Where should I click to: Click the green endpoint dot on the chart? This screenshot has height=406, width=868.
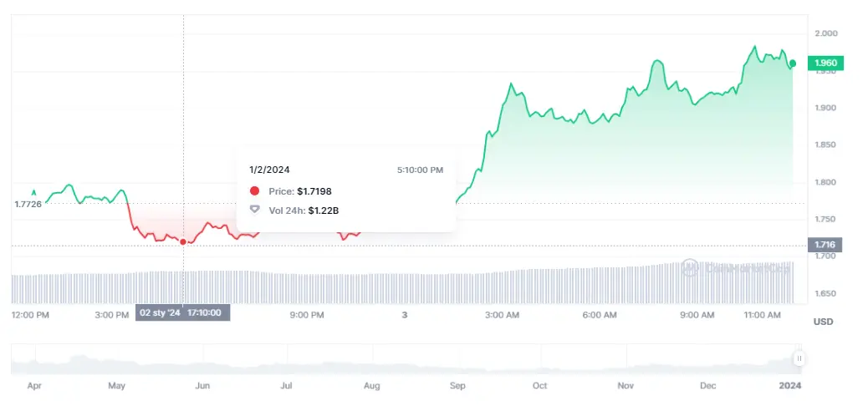[793, 63]
